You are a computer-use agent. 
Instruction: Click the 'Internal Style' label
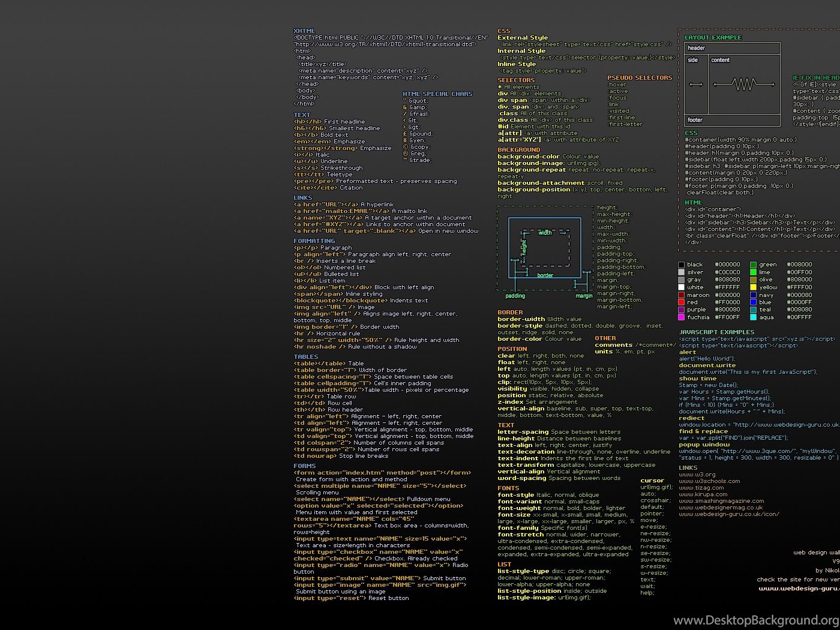pyautogui.click(x=521, y=51)
